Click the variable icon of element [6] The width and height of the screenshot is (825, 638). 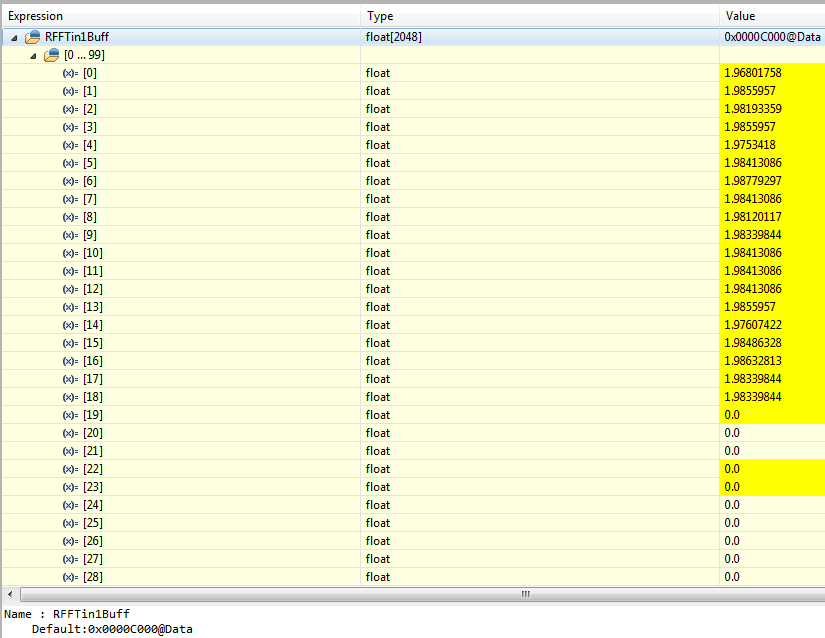pos(71,181)
